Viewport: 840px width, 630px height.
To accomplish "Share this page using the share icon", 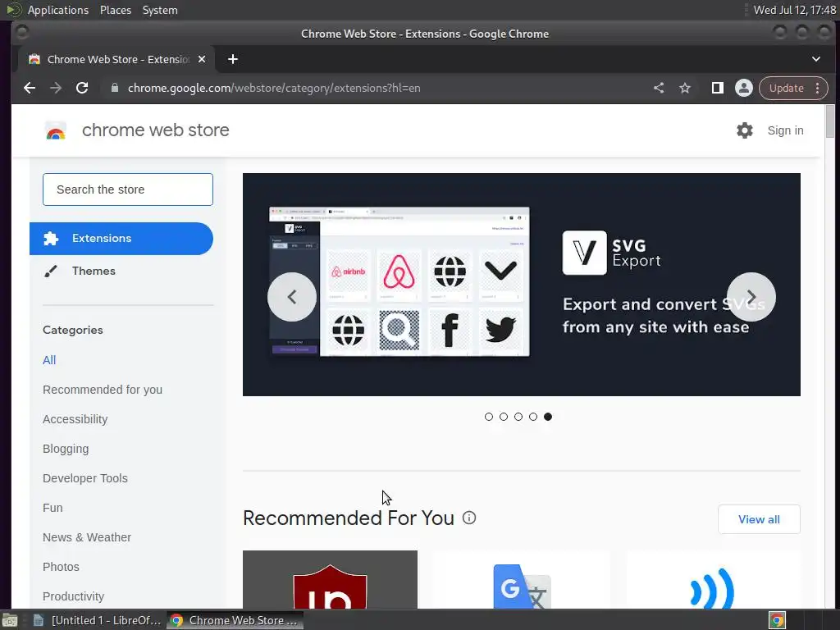I will point(659,88).
